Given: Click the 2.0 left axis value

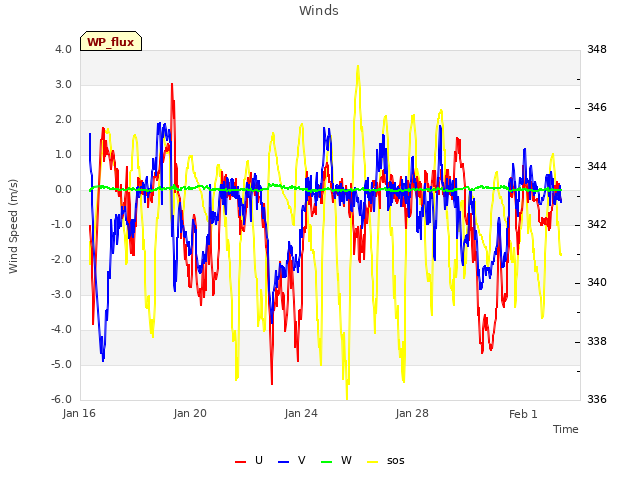Looking at the screenshot, I should 63,120.
